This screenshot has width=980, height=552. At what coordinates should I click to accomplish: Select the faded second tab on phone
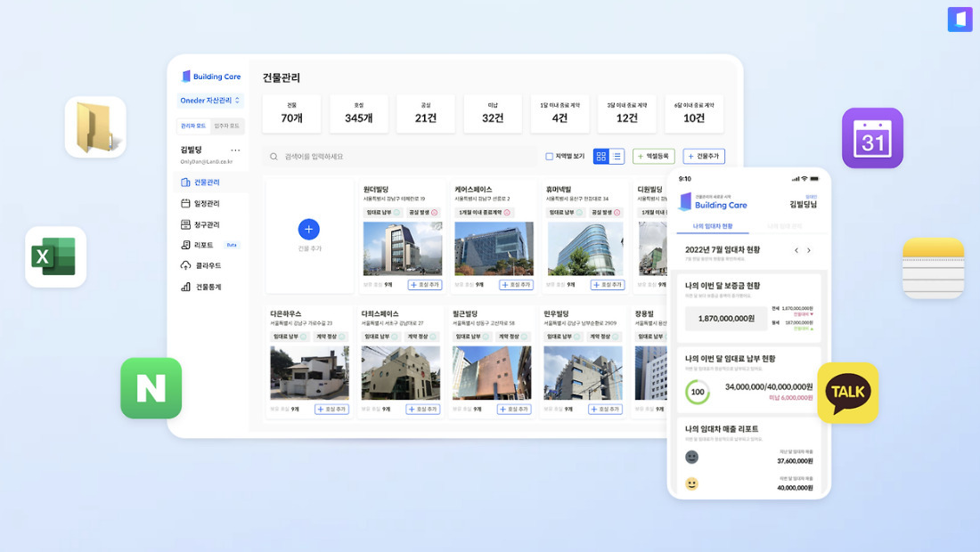(x=784, y=226)
